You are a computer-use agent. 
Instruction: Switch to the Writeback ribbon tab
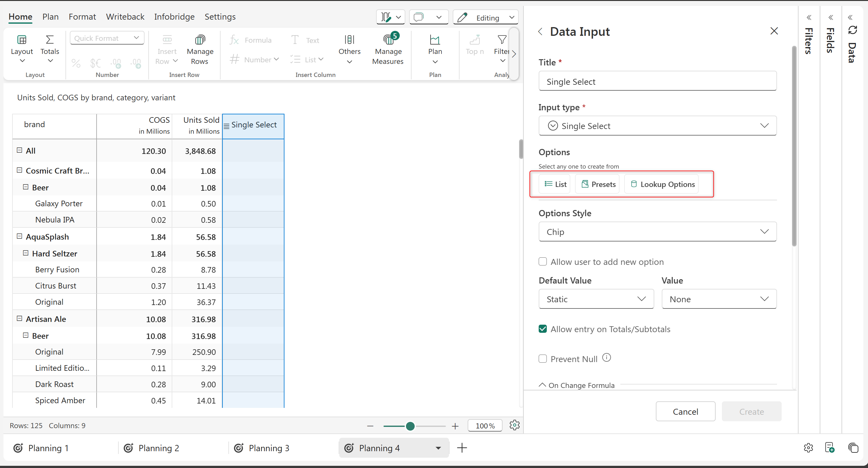point(125,17)
